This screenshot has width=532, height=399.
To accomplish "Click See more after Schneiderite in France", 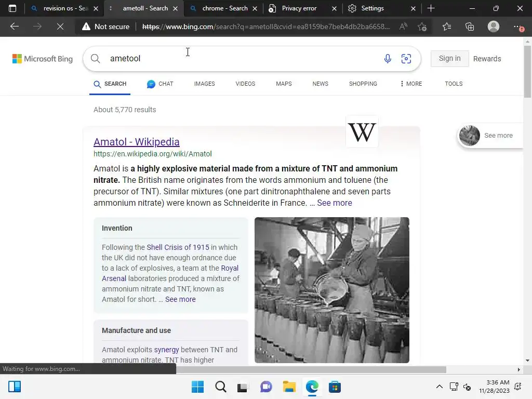I will [x=334, y=203].
